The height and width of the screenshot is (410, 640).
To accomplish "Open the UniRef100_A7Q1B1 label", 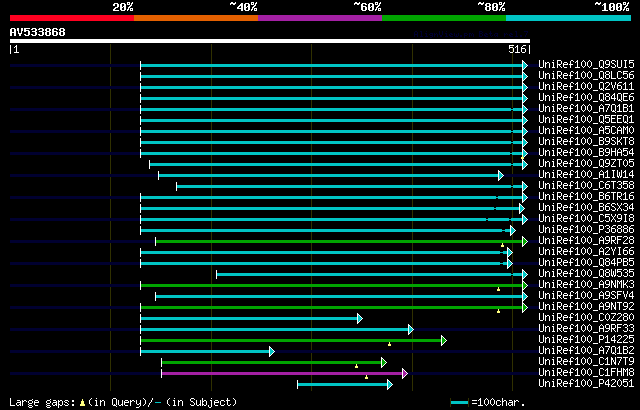I will (x=586, y=109).
